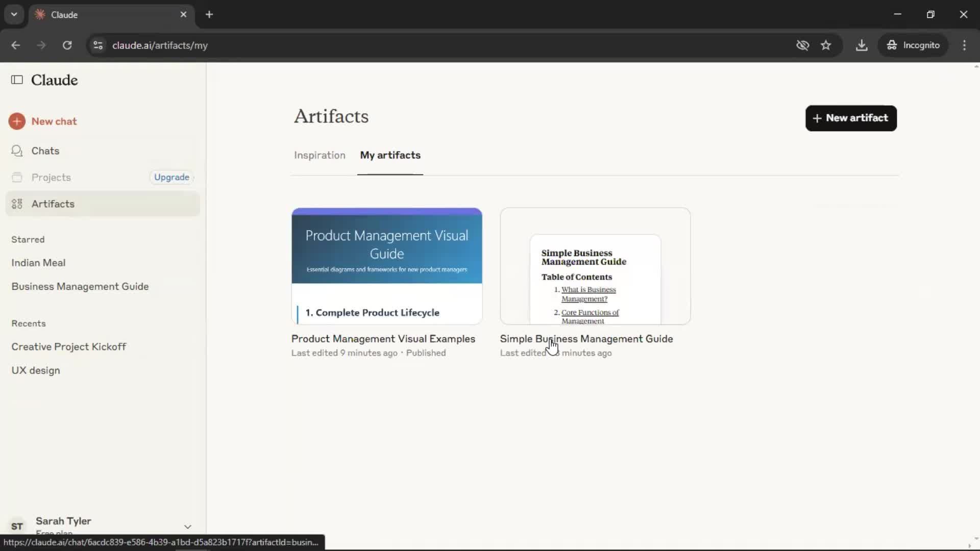The width and height of the screenshot is (980, 551).
Task: Click the orange New chat plus icon
Action: 17,121
